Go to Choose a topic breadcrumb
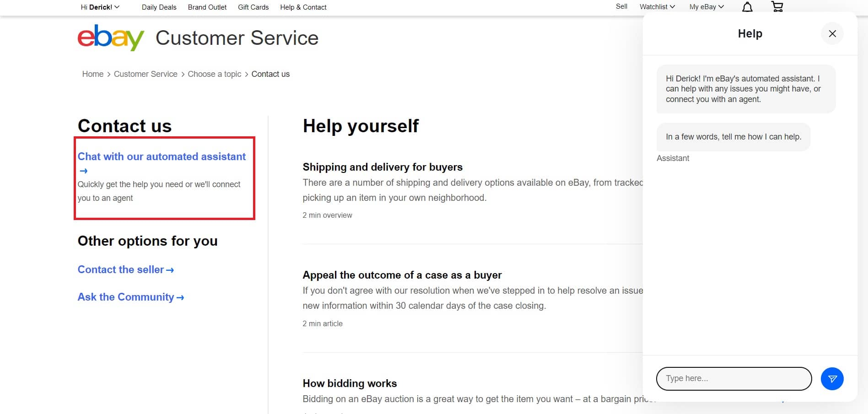The image size is (868, 414). (214, 74)
